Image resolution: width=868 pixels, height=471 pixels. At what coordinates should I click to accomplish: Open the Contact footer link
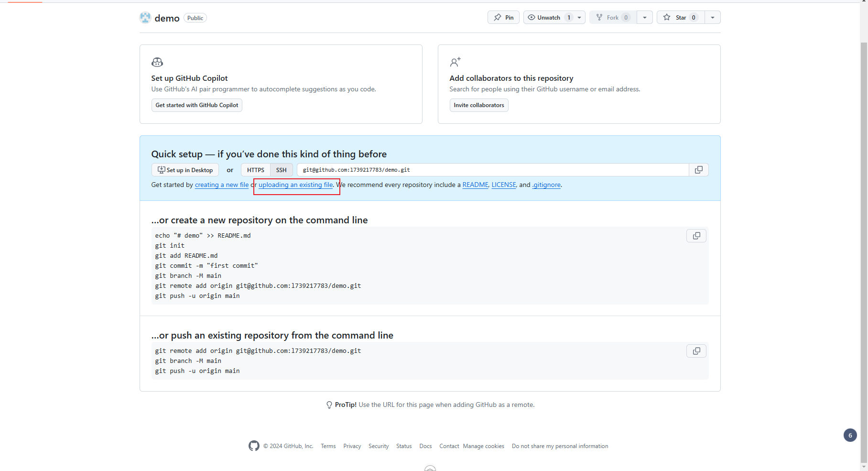(449, 446)
